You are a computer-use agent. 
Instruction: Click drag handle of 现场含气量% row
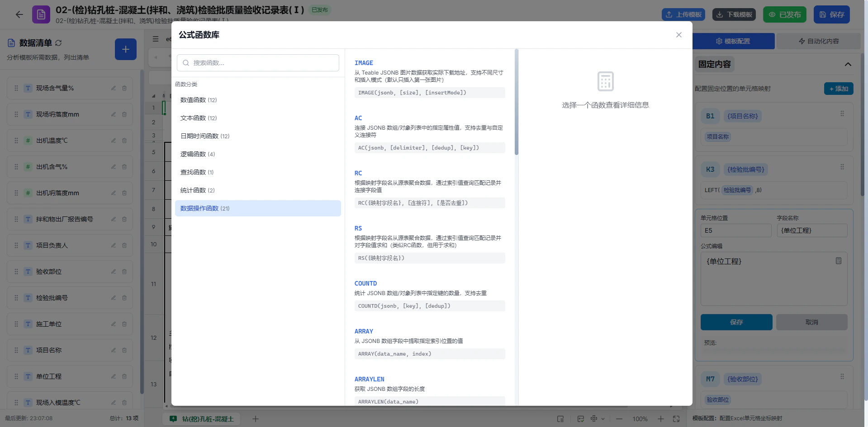pyautogui.click(x=16, y=88)
